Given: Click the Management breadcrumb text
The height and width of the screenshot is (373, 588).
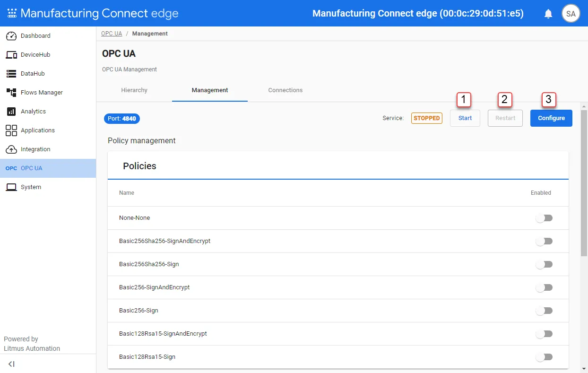Looking at the screenshot, I should coord(150,34).
